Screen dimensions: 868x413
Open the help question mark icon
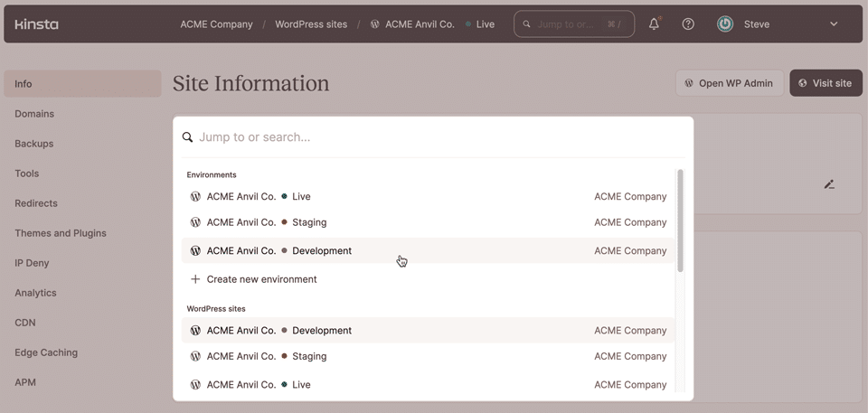(688, 23)
